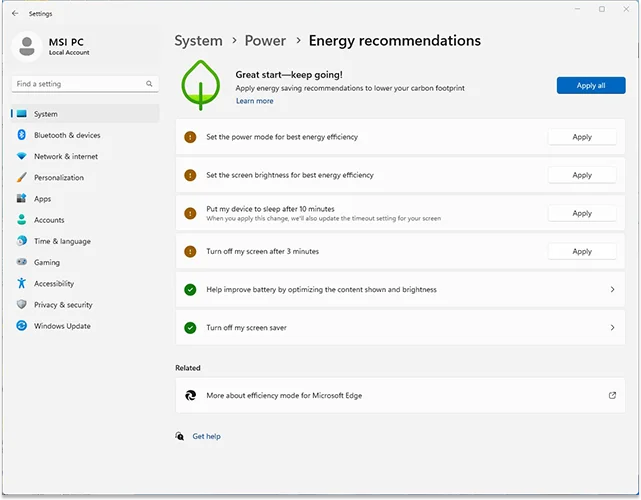Expand the Turn off my screen saver chevron
Screen dimensions: 641x500
tap(612, 327)
